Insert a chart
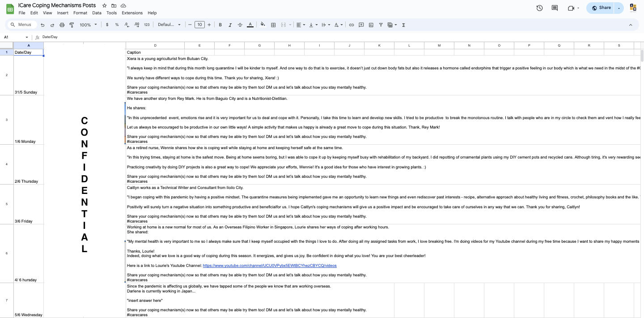Viewport: 644px width, 318px height. click(x=371, y=25)
